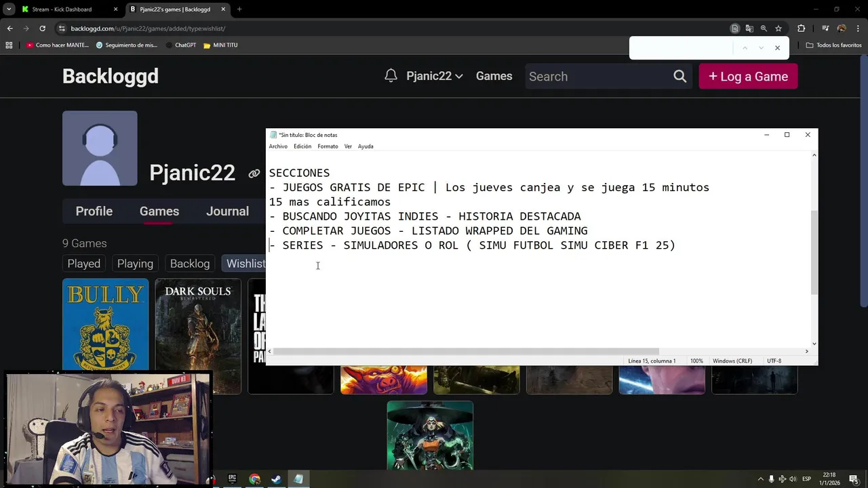Click the volume icon in system tray
This screenshot has width=868, height=488.
(x=793, y=479)
